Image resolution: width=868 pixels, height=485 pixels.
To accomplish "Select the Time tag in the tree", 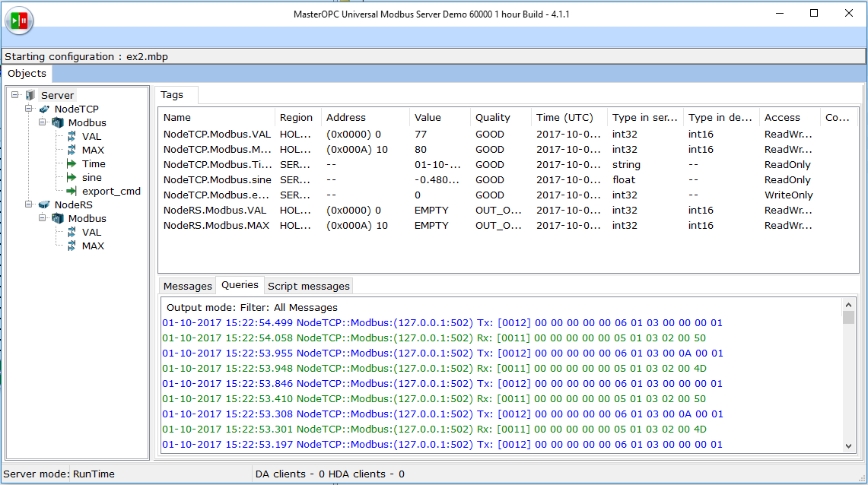I will pos(94,163).
